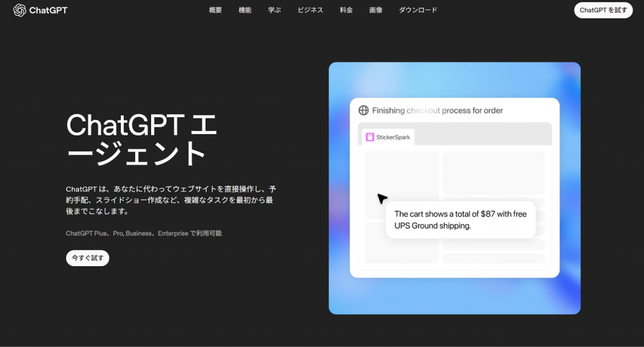644x347 pixels.
Task: Open the 概要 navigation item
Action: (x=215, y=10)
